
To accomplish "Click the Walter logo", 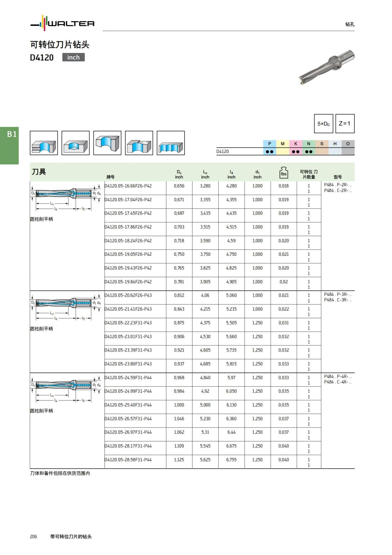I will pyautogui.click(x=62, y=23).
